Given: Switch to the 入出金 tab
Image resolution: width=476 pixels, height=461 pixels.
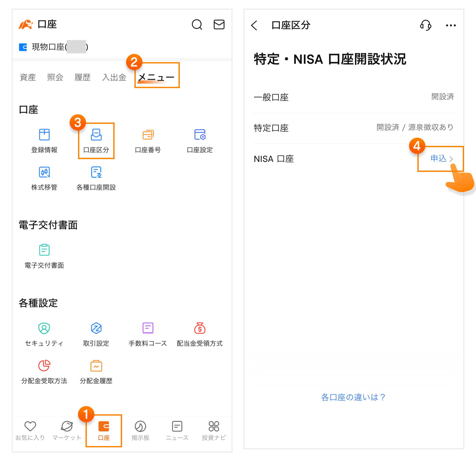Looking at the screenshot, I should 114,77.
